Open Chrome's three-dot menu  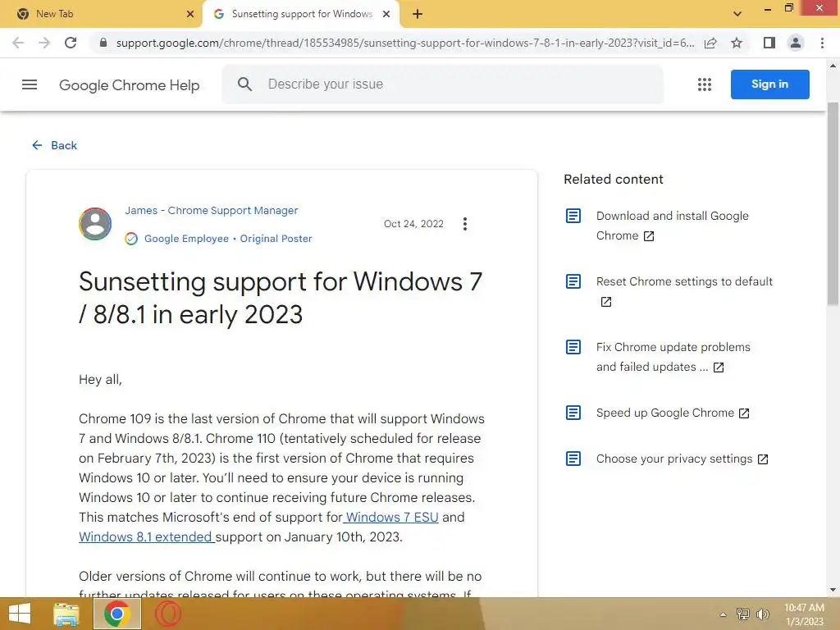[x=822, y=43]
